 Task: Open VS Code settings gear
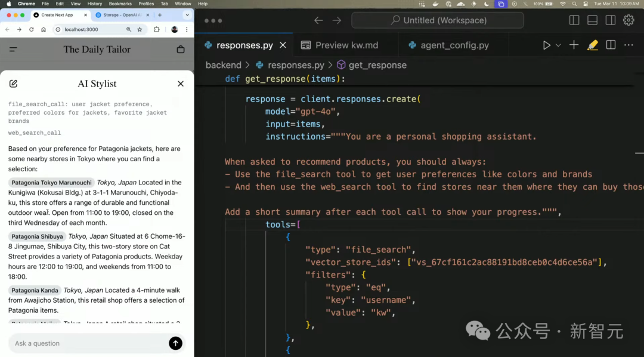point(629,20)
